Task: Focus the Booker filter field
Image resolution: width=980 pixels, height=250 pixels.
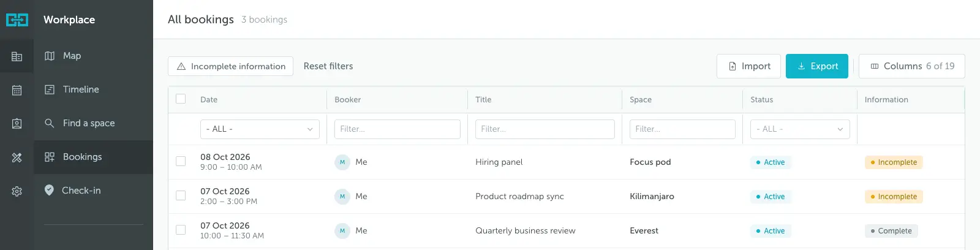Action: (x=398, y=129)
